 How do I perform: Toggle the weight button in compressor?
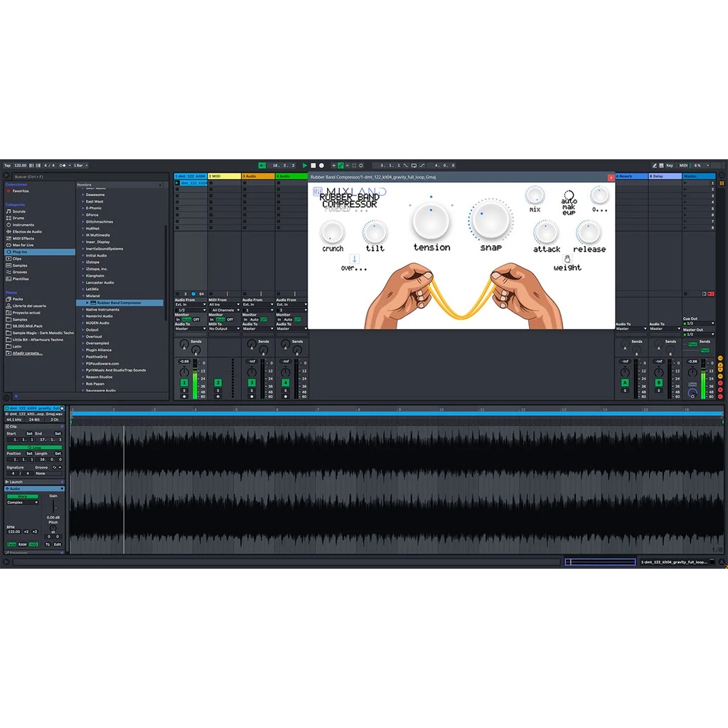[x=567, y=259]
